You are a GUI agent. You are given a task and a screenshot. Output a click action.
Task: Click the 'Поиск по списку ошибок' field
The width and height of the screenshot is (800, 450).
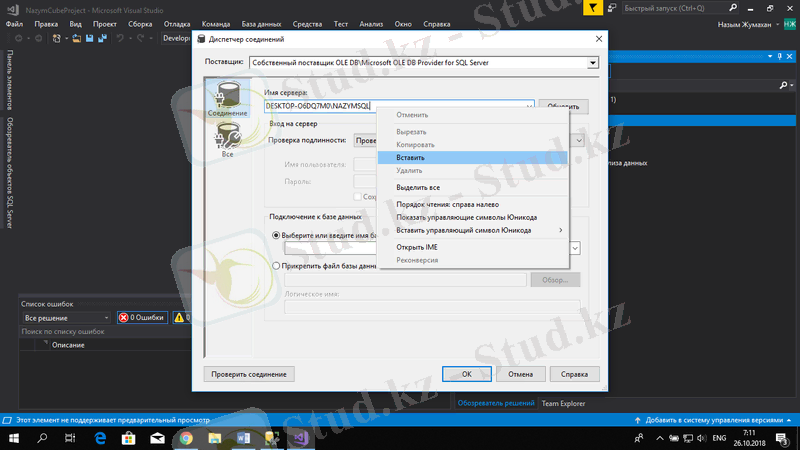(105, 332)
